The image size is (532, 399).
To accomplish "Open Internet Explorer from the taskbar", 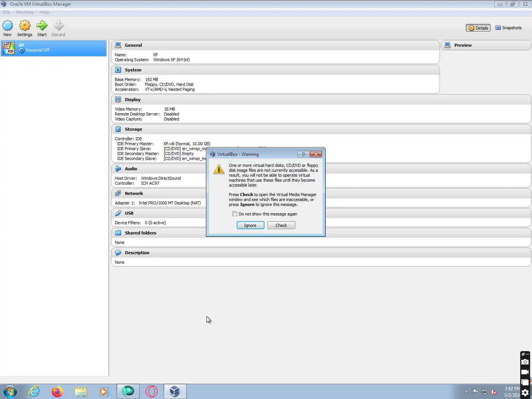I will pyautogui.click(x=34, y=391).
